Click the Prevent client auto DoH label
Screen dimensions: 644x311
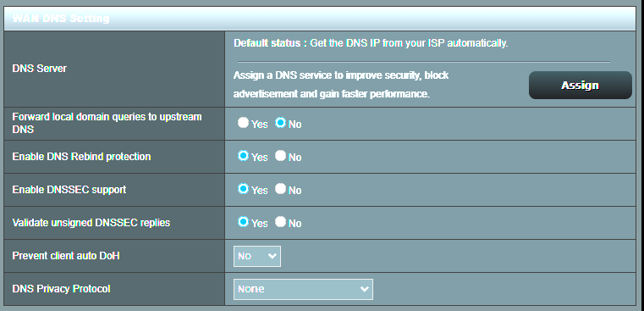[66, 255]
